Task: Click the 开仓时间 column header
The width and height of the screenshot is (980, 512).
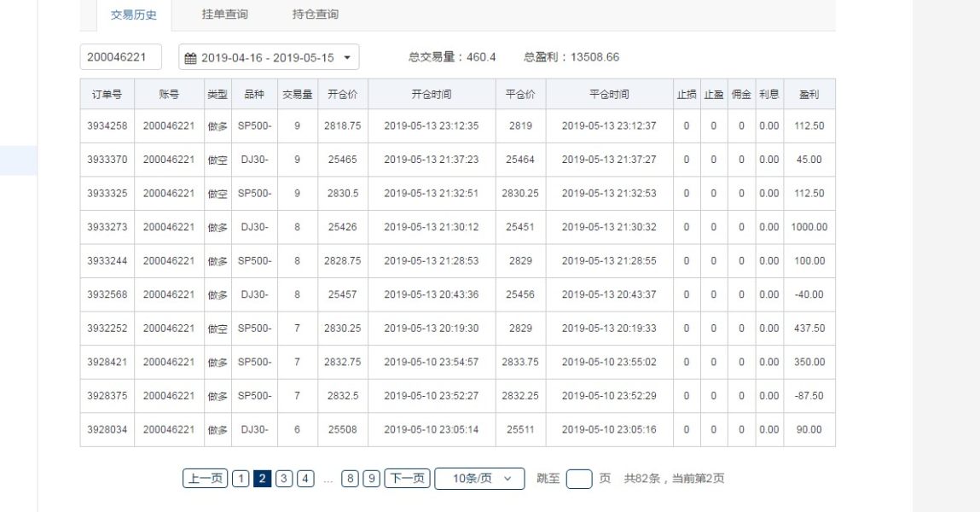Action: pyautogui.click(x=431, y=94)
